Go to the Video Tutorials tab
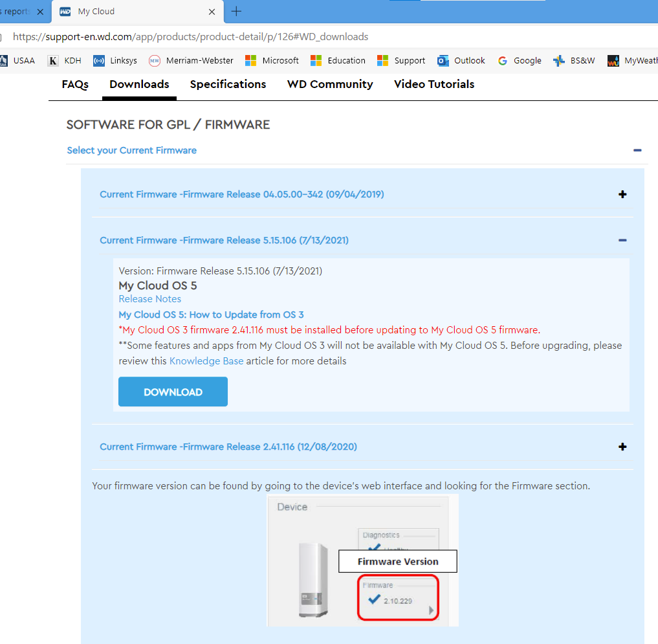 point(434,84)
